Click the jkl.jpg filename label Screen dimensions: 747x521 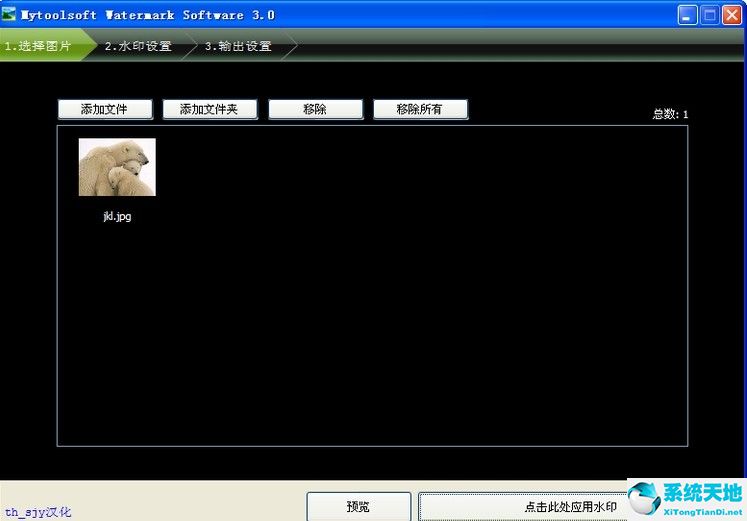pyautogui.click(x=117, y=216)
